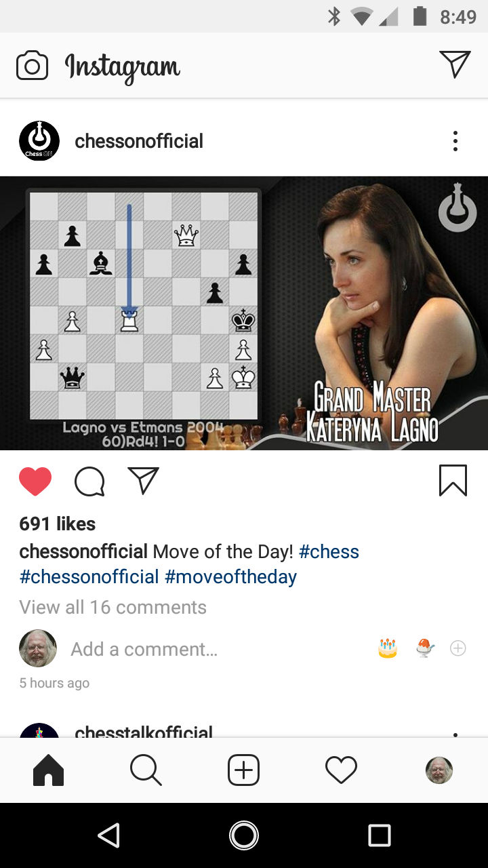Open chessonofficial profile picture
Screen dimensions: 488x868
point(39,141)
